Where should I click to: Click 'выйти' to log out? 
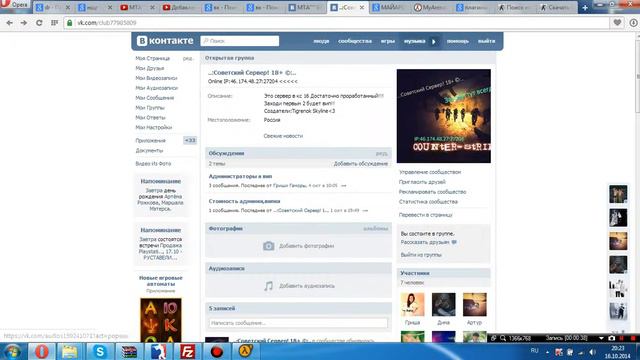(487, 41)
